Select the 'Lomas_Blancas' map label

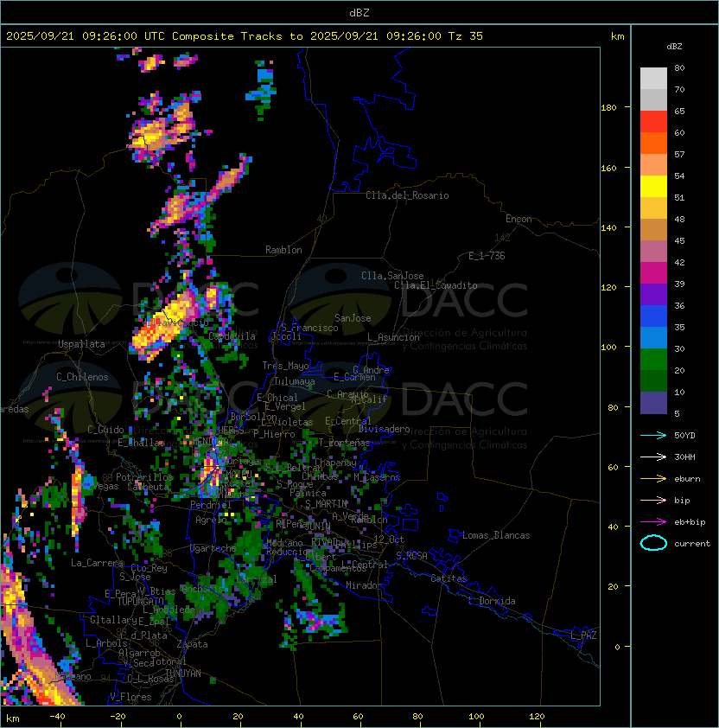496,535
